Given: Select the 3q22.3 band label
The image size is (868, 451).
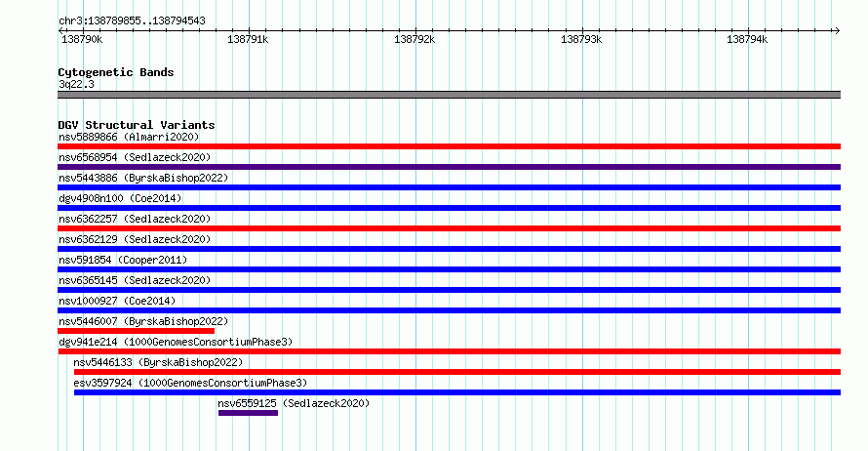Looking at the screenshot, I should pyautogui.click(x=76, y=84).
